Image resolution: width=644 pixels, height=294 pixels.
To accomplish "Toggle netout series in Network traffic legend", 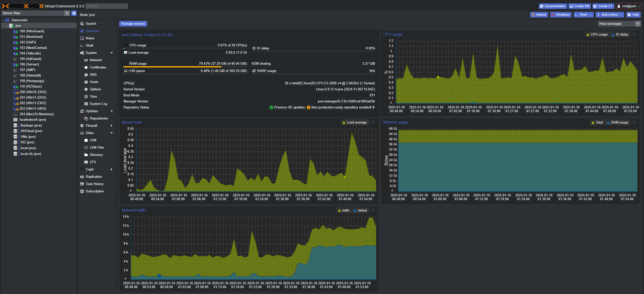I will click(360, 210).
